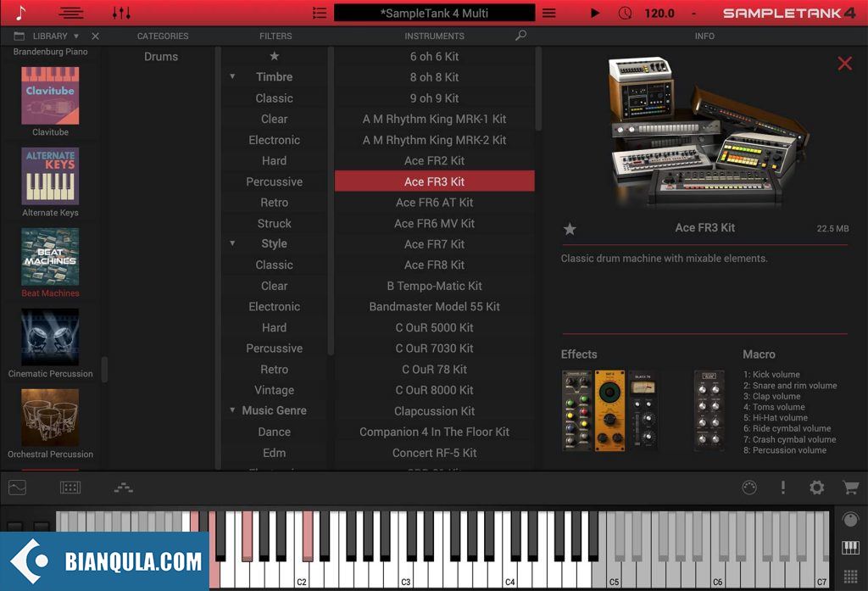Image resolution: width=868 pixels, height=591 pixels.
Task: Select the 6 oh 6 Kit instrument
Action: coord(435,57)
